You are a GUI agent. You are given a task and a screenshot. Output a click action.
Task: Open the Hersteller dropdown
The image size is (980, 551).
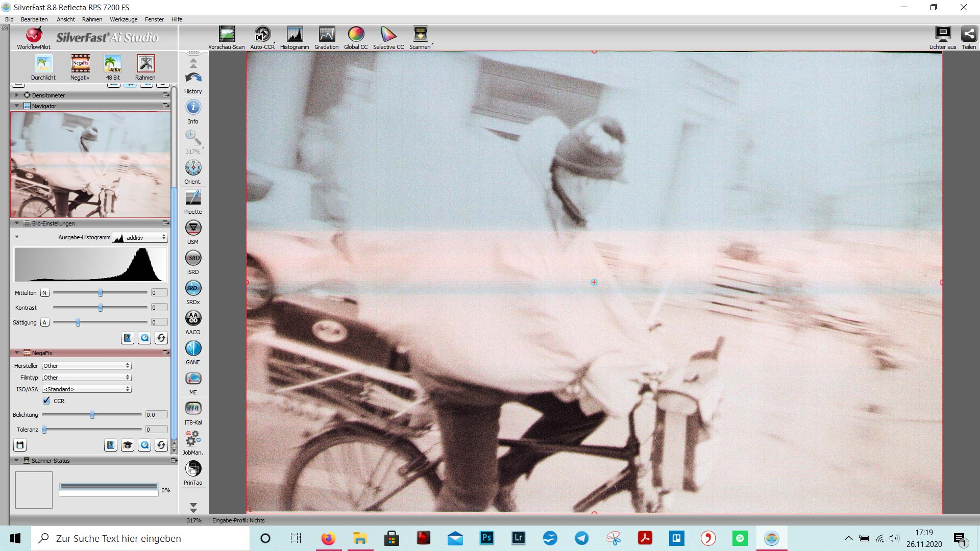pyautogui.click(x=87, y=365)
